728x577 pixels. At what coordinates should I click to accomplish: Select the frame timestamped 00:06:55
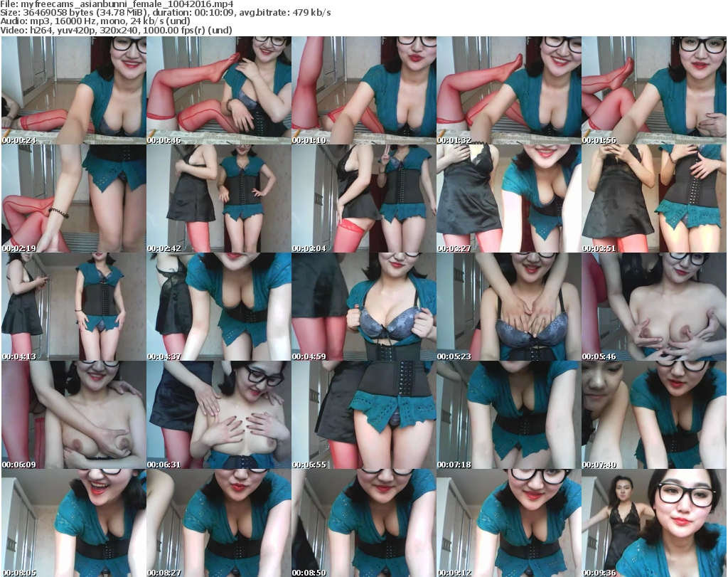pyautogui.click(x=363, y=415)
